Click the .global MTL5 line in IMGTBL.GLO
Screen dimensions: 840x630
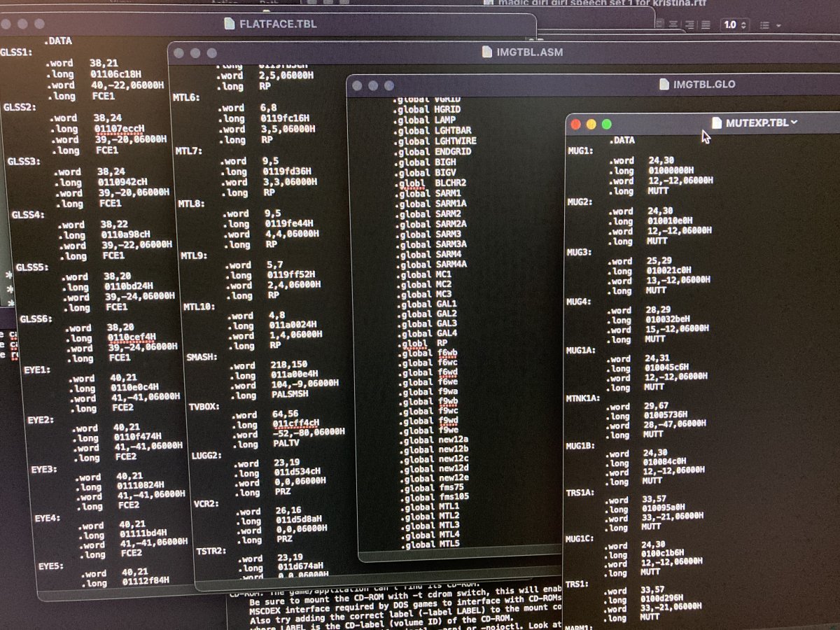(431, 544)
